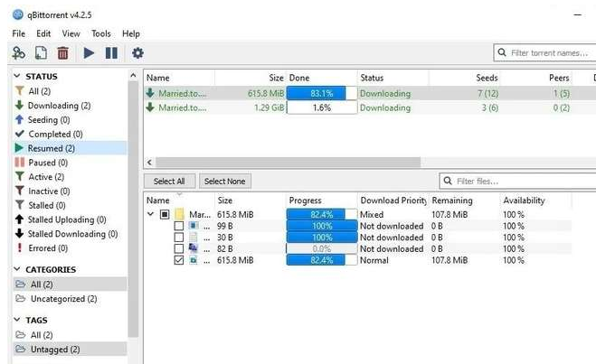Click sidebar scrollbar up arrow
Image resolution: width=596 pixels, height=364 pixels.
(x=133, y=76)
